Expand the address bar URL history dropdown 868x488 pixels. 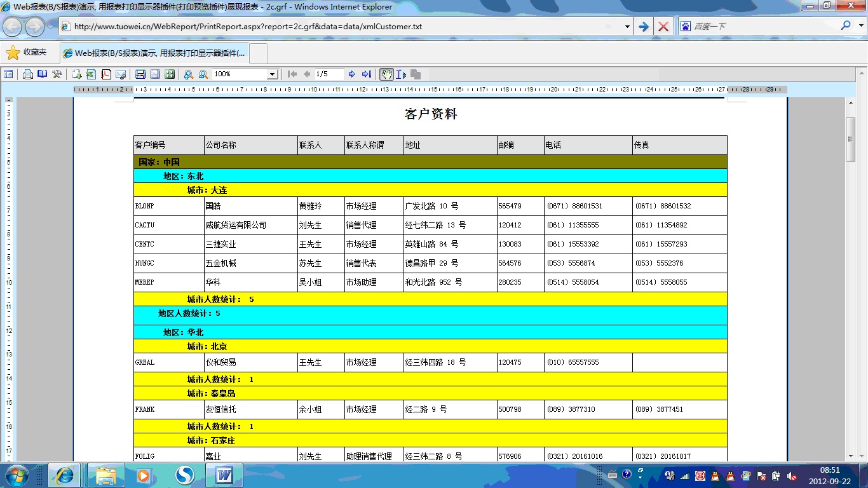(627, 27)
